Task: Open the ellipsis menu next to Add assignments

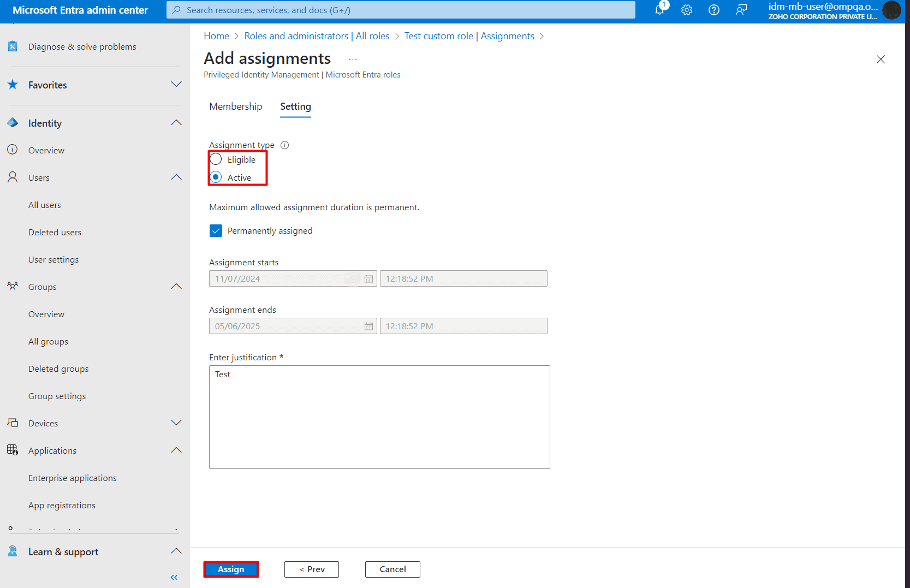Action: [x=353, y=58]
